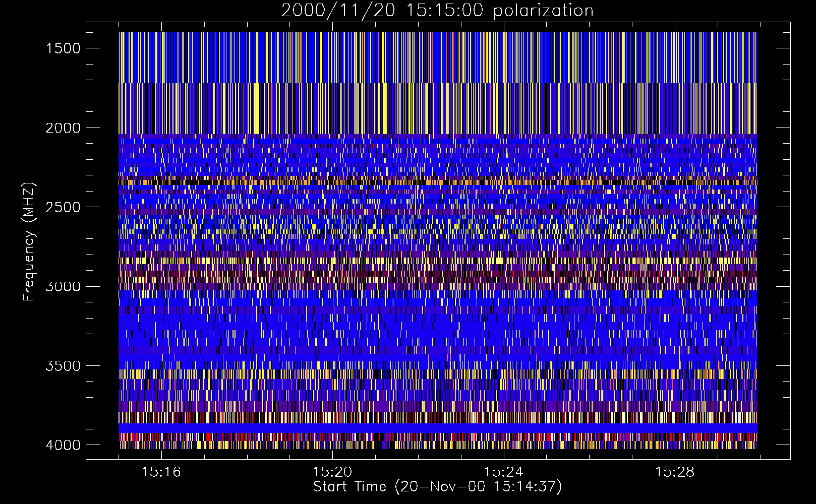Image resolution: width=816 pixels, height=504 pixels.
Task: Click the 15:24 time tick label
Action: (x=503, y=472)
